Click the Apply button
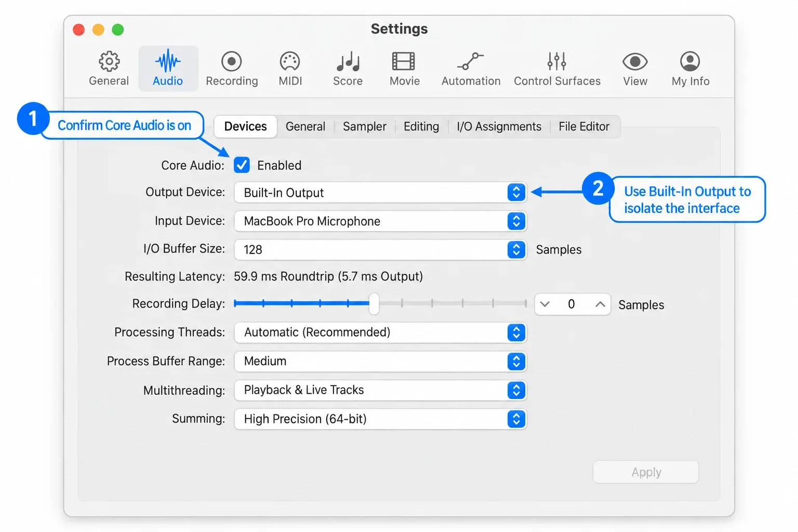Screen dimensions: 798x532 point(646,472)
